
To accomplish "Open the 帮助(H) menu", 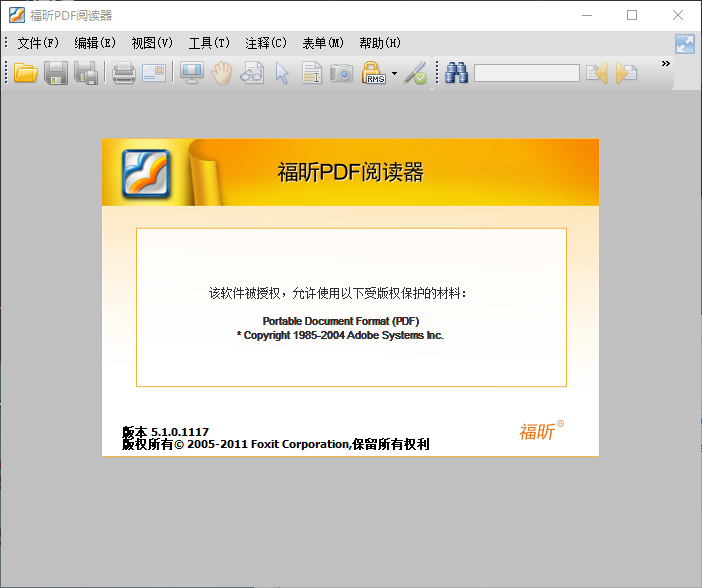I will 380,43.
